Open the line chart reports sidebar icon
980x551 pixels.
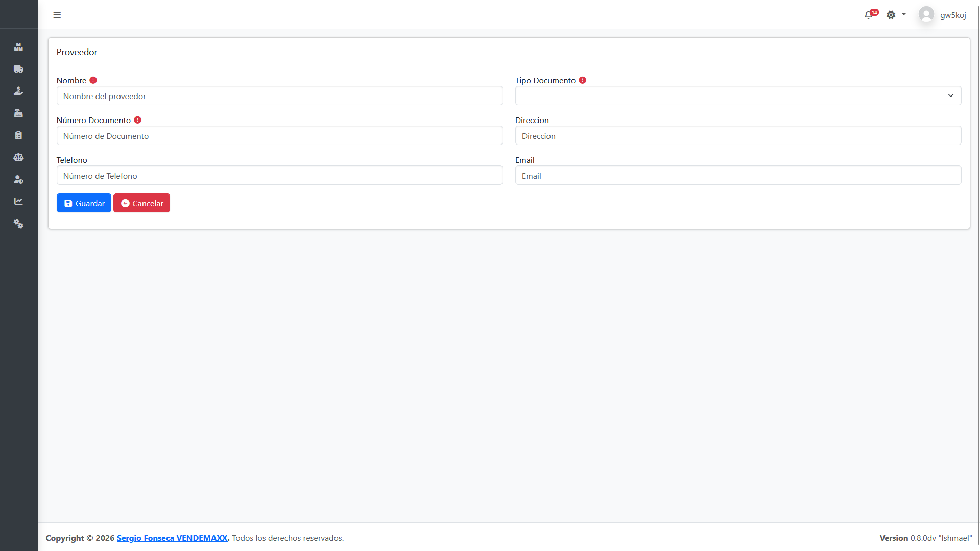click(x=18, y=201)
